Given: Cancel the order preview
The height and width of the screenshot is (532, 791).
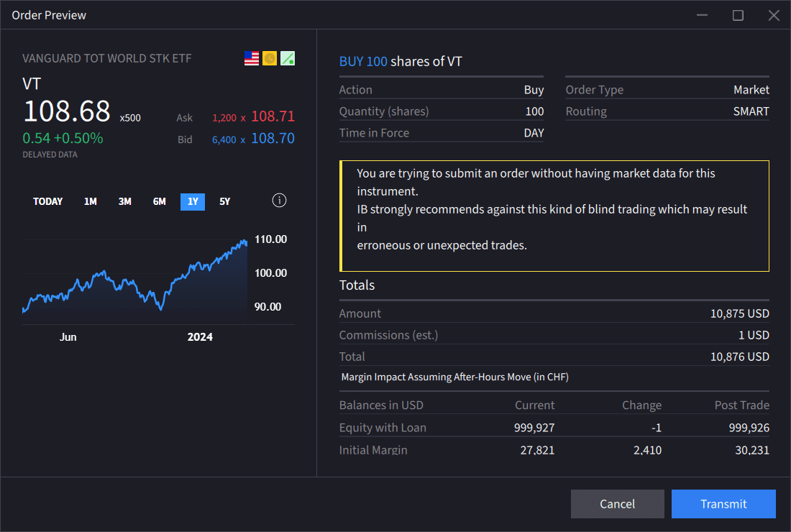Looking at the screenshot, I should (x=617, y=504).
